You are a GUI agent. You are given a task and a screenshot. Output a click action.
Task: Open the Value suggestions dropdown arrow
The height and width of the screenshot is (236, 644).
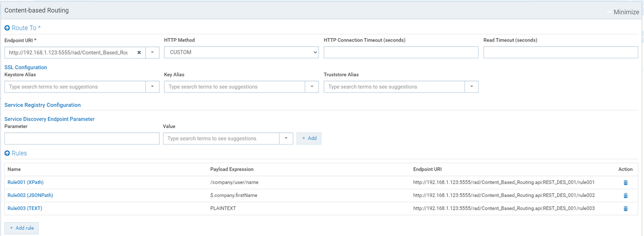[x=286, y=139]
